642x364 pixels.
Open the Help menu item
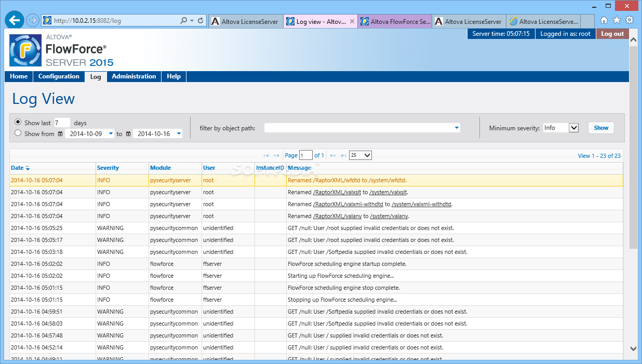point(174,76)
